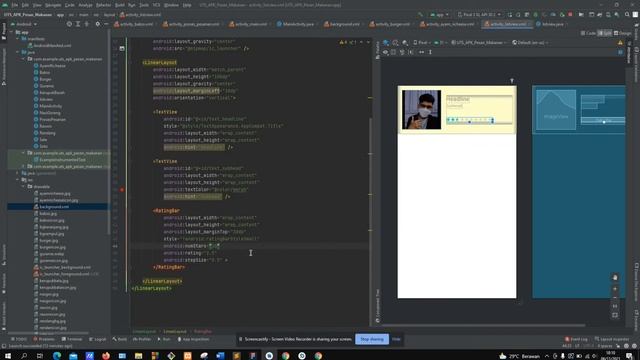Open Firefox from the taskbar
Image resolution: width=640 pixels, height=360 pixels.
(x=106, y=356)
